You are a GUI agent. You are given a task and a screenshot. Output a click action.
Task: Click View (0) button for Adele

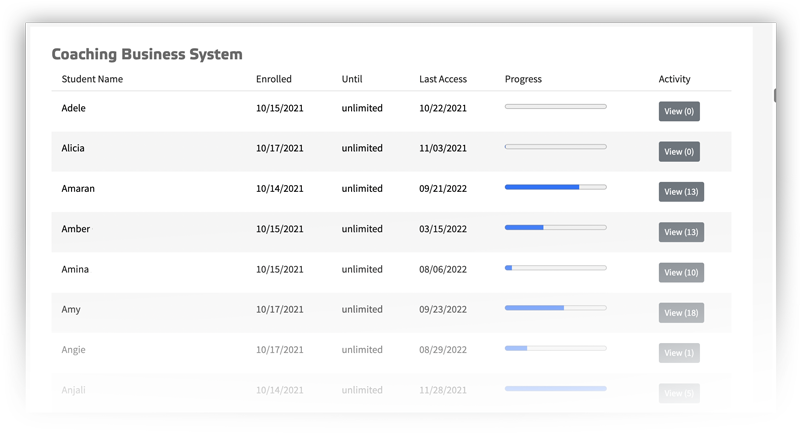coord(679,111)
